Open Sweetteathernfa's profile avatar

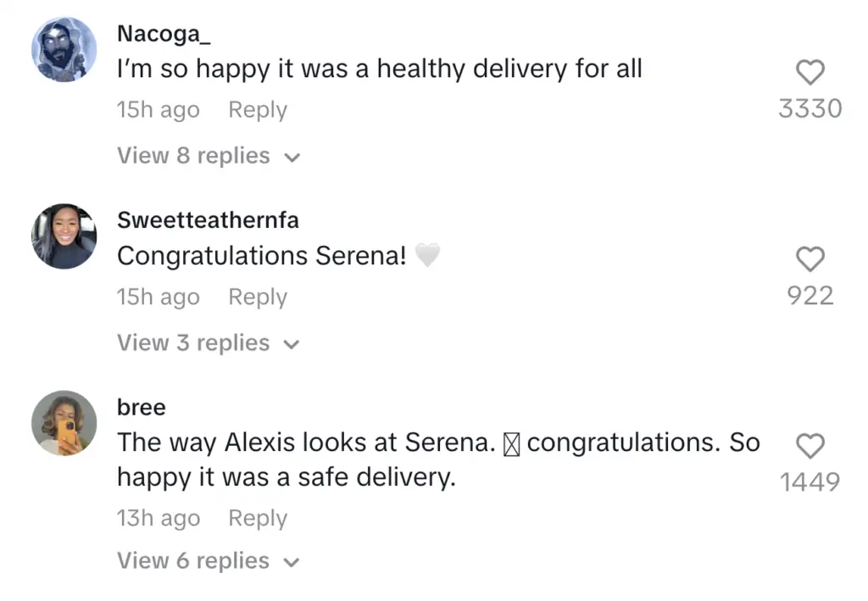click(x=64, y=237)
